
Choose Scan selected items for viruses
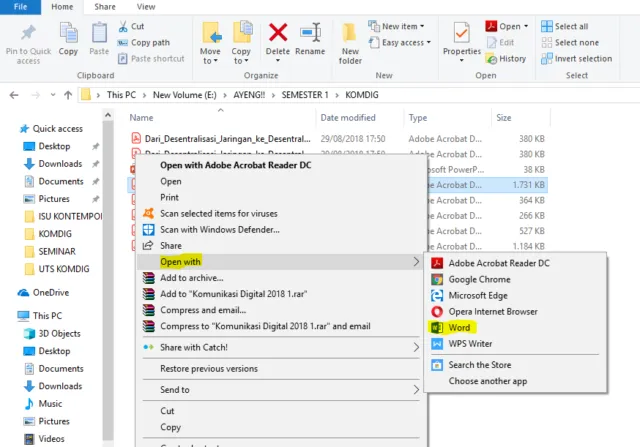(x=218, y=213)
